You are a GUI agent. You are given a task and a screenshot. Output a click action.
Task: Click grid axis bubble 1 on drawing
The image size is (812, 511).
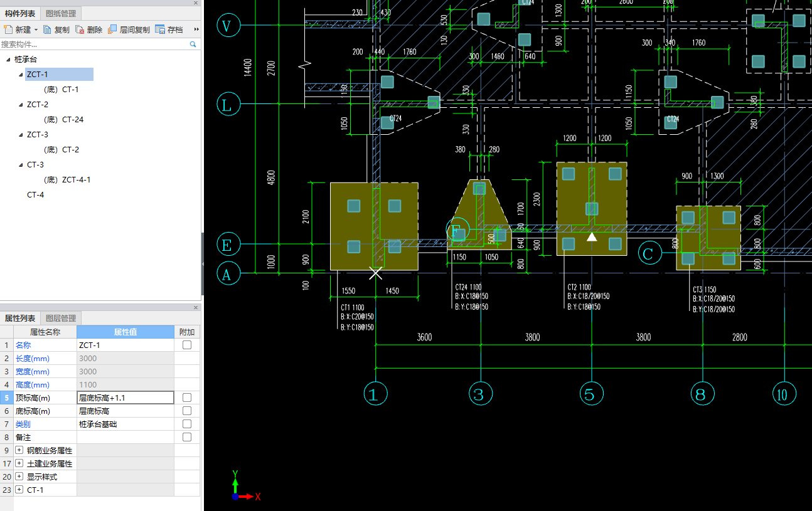pyautogui.click(x=375, y=394)
